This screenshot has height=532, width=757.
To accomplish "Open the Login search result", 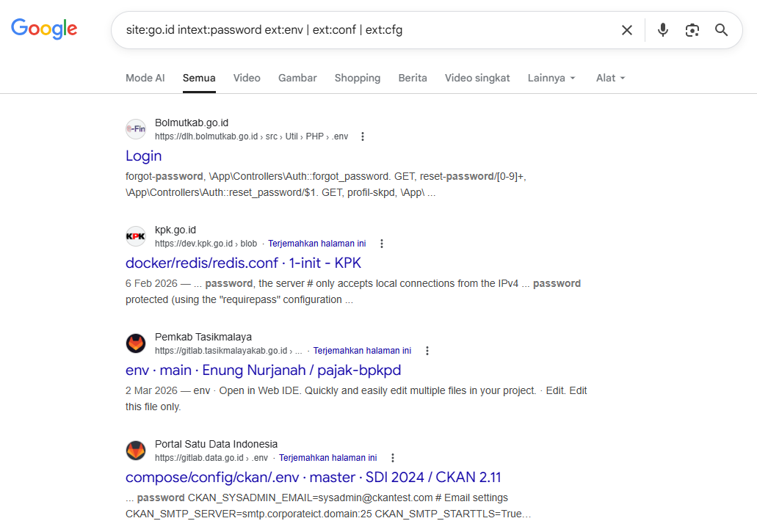I will 144,156.
